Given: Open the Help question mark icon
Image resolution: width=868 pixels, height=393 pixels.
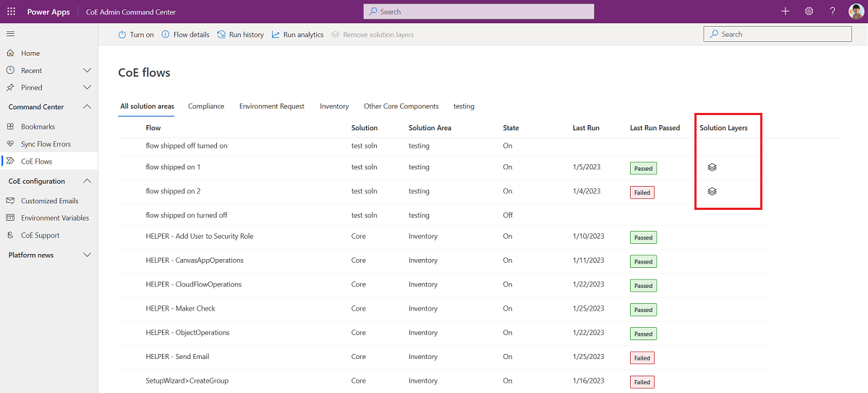Looking at the screenshot, I should point(833,12).
